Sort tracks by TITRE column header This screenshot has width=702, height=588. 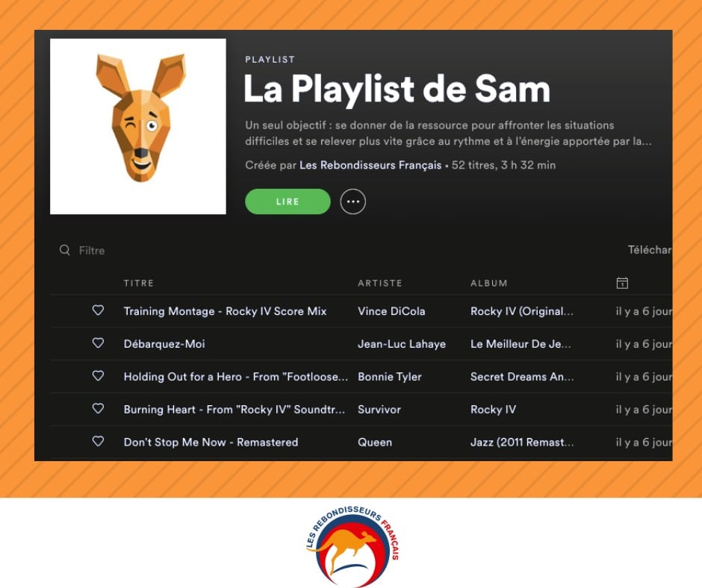[x=139, y=284]
